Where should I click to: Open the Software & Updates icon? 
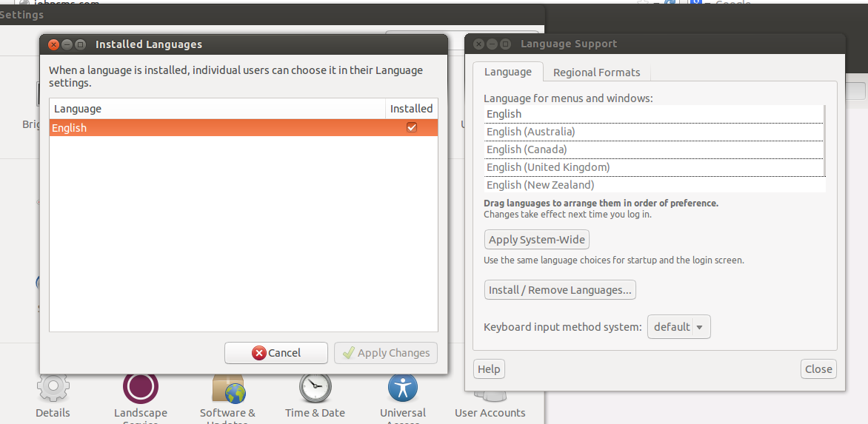point(227,389)
